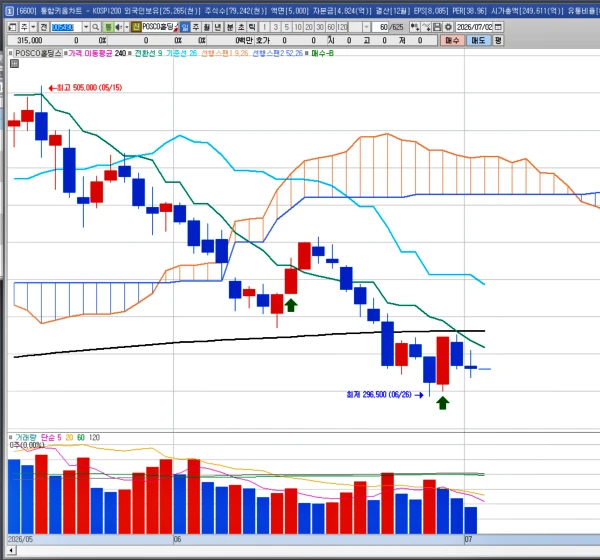
Task: Click the 315,000 price value in the quote bar
Action: [30, 40]
